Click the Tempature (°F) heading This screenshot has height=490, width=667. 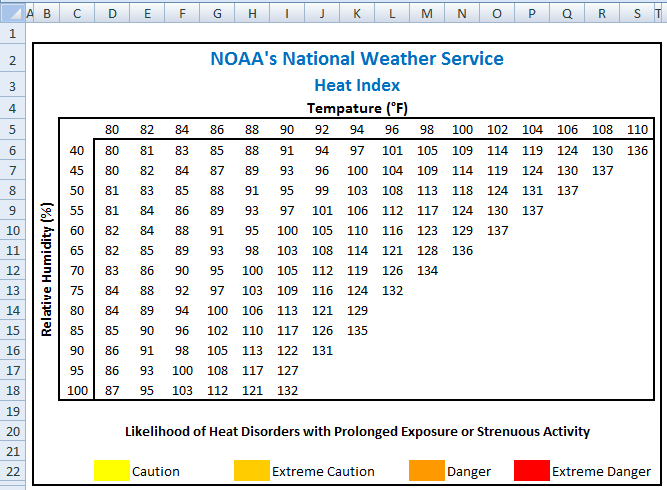click(x=357, y=108)
